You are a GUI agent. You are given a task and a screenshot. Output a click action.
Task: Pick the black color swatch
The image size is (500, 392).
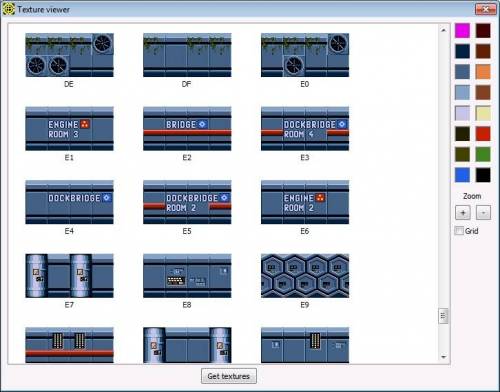(483, 175)
